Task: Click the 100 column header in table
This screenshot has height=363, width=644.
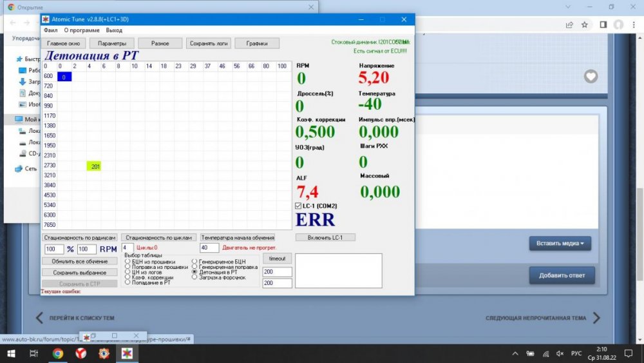Action: (x=282, y=66)
